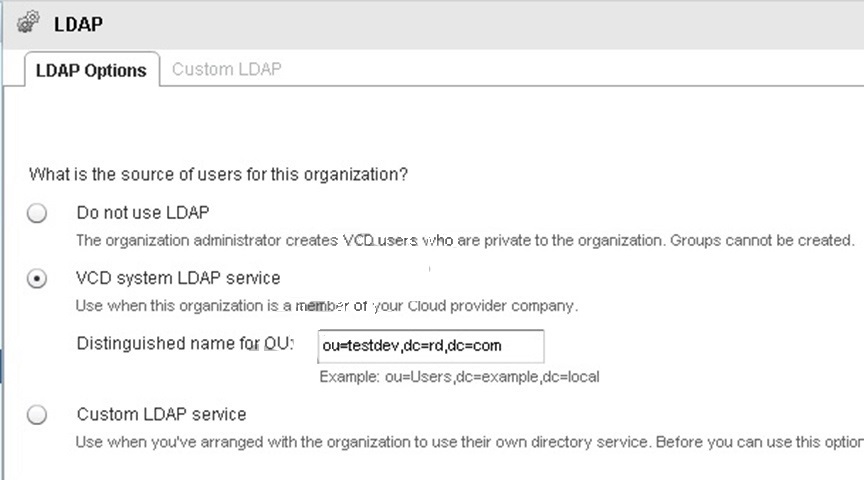Select the VCD system LDAP service radio button
Screen dimensions: 864x480
click(37, 278)
